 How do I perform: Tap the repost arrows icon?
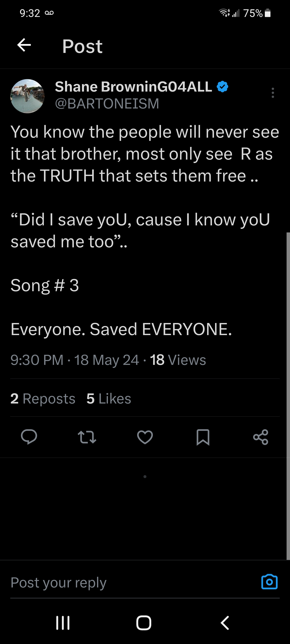(87, 437)
